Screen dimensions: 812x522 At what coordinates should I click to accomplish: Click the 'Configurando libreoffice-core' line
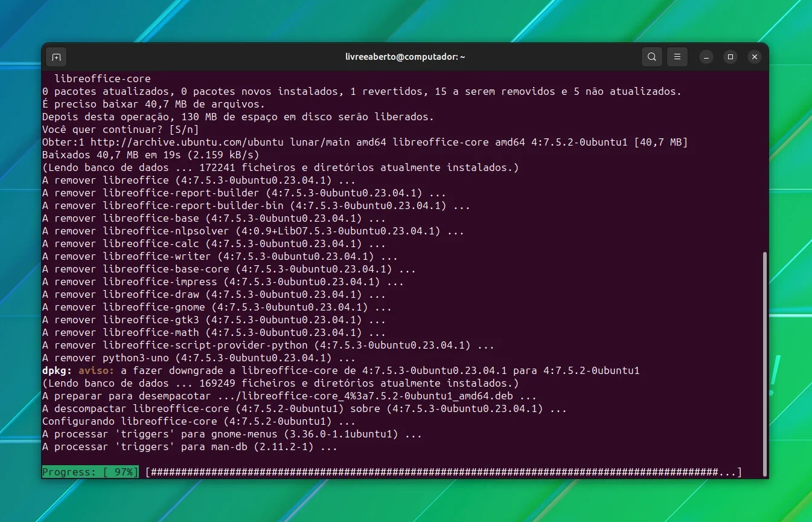click(x=199, y=421)
